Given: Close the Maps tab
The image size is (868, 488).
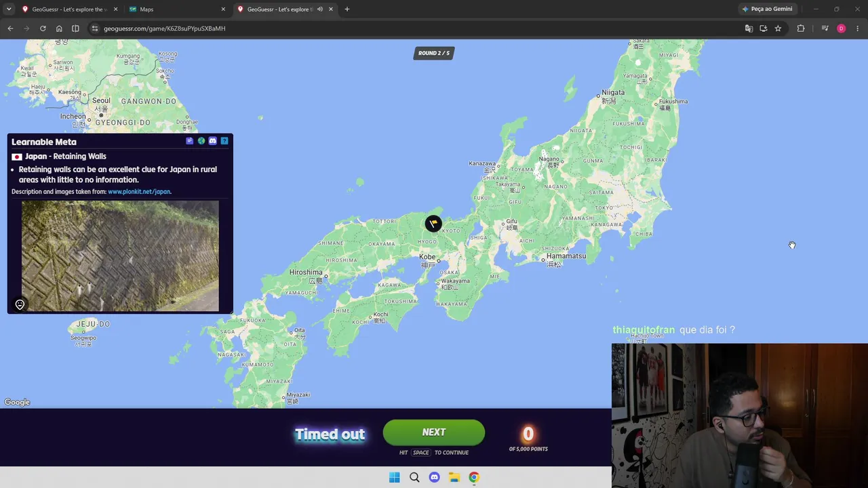Looking at the screenshot, I should tap(223, 9).
